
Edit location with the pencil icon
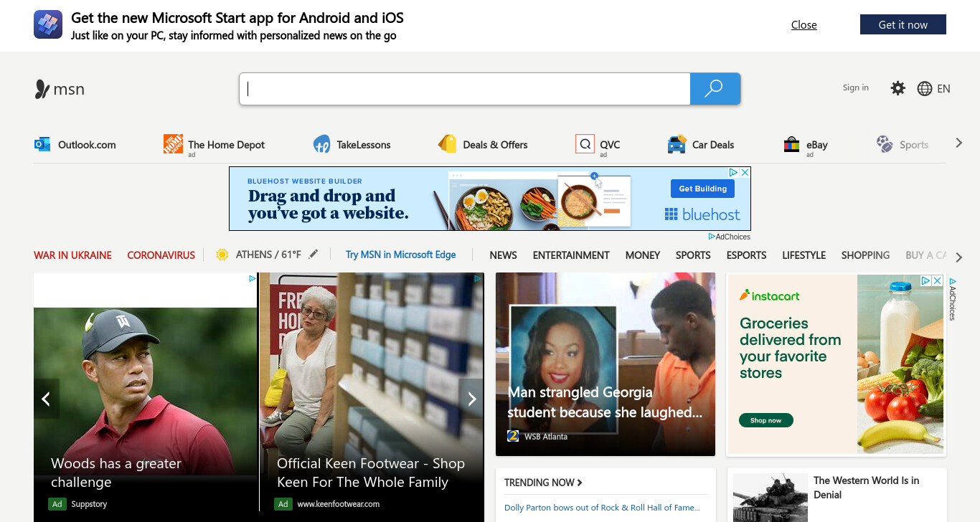(x=314, y=254)
